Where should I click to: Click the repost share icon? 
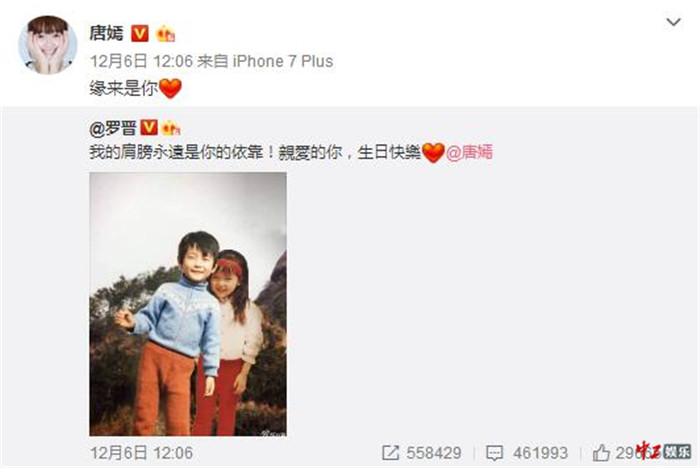point(390,453)
